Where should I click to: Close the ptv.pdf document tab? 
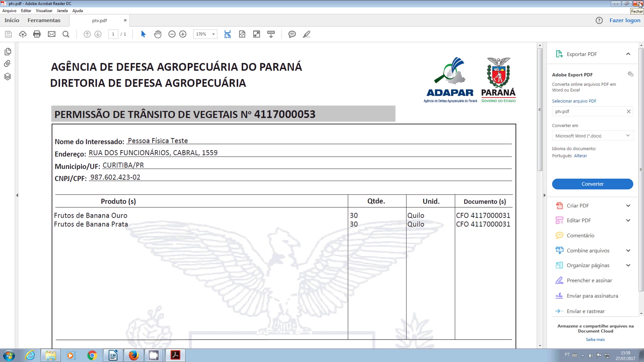pos(125,20)
